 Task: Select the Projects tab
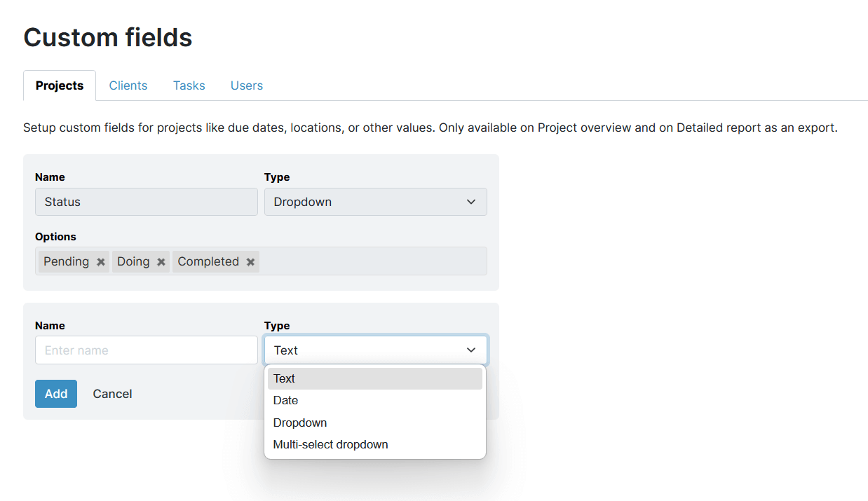[x=59, y=85]
